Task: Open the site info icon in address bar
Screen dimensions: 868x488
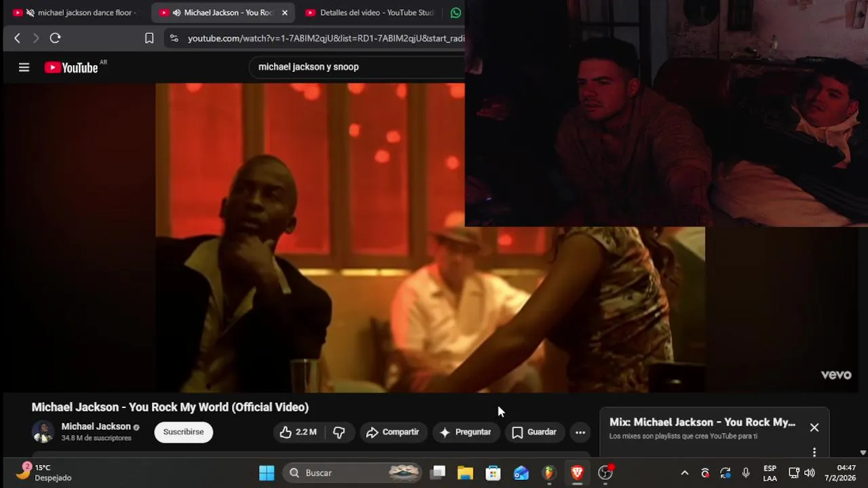Action: coord(174,39)
